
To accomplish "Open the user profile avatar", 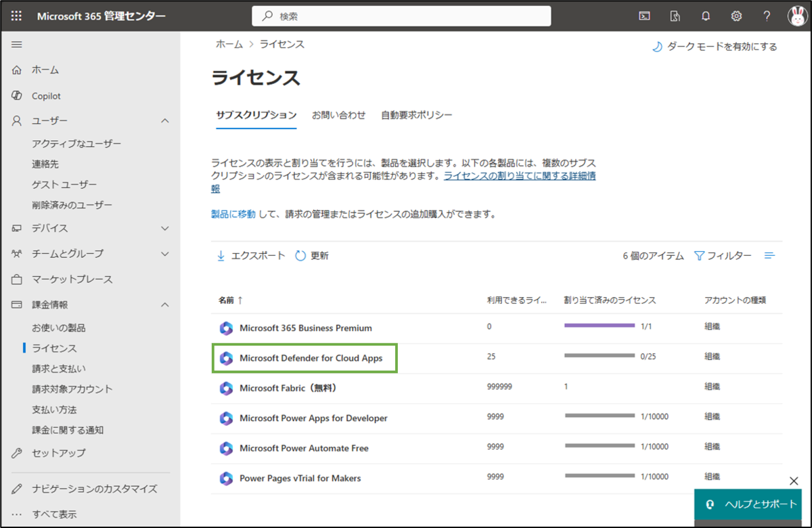I will click(797, 16).
